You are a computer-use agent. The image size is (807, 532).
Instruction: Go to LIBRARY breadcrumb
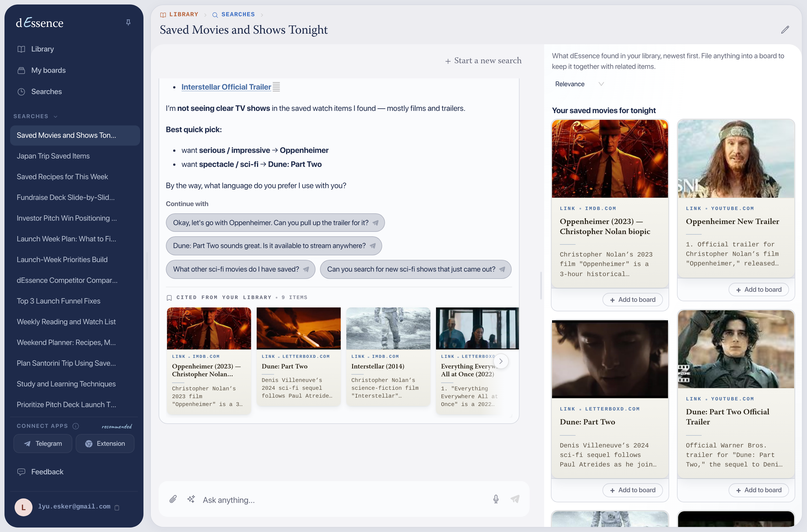tap(179, 14)
